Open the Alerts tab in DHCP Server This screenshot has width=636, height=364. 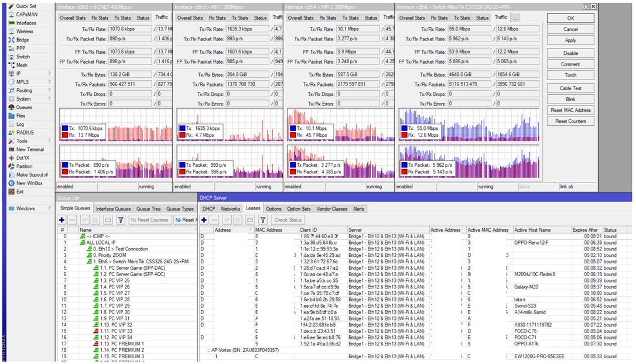358,209
